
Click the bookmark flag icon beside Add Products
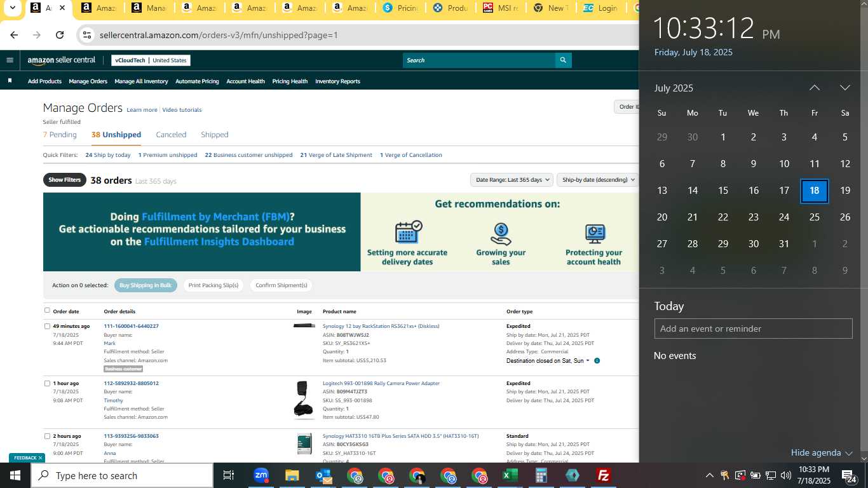click(x=10, y=81)
